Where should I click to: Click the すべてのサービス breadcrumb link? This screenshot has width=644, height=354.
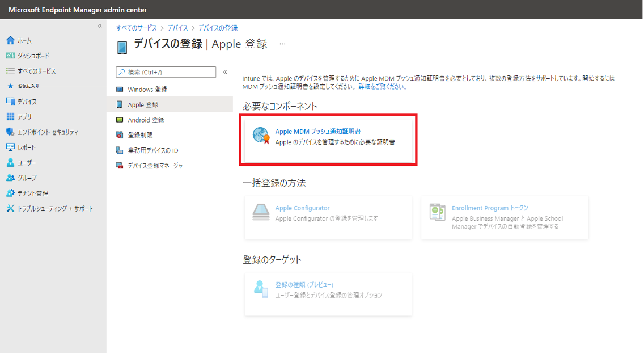click(137, 28)
